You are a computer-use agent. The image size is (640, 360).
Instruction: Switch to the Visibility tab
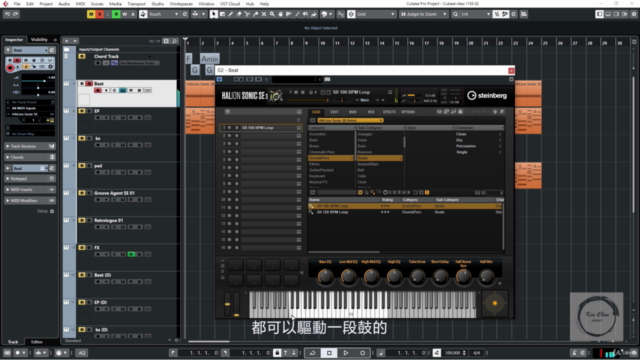pyautogui.click(x=39, y=40)
